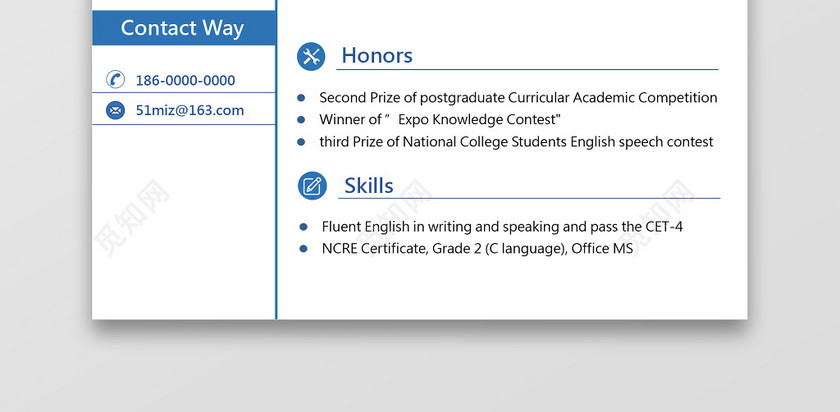Click the phone icon beside 186-0000-0000

coord(115,79)
